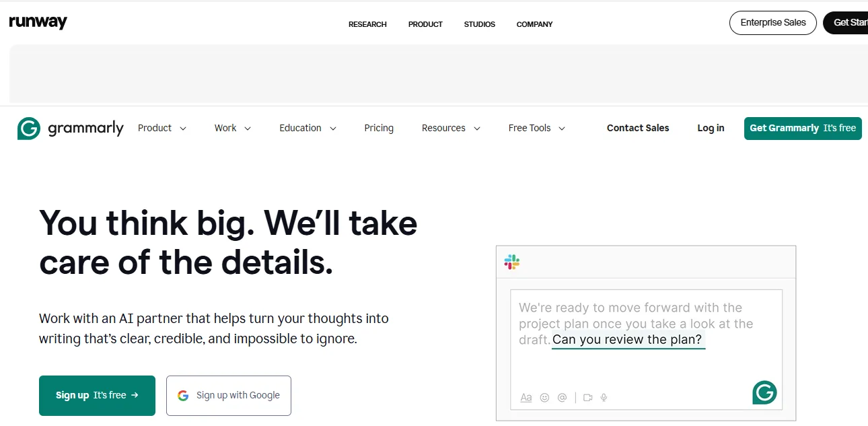Screen dimensions: 868x426
Task: Click inside the Slack message text box
Action: (646, 349)
